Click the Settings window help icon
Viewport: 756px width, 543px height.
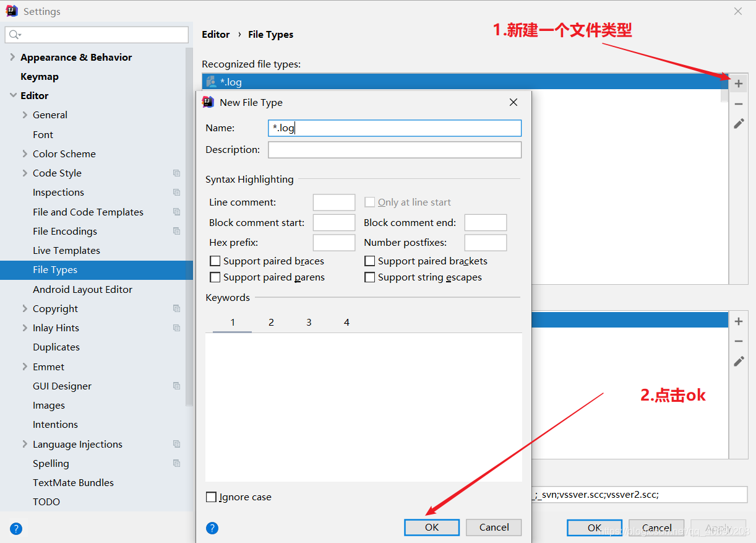tap(15, 528)
